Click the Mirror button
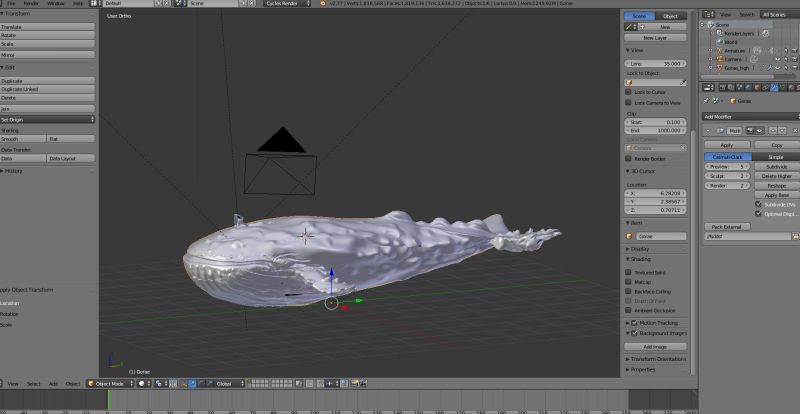 (47, 55)
